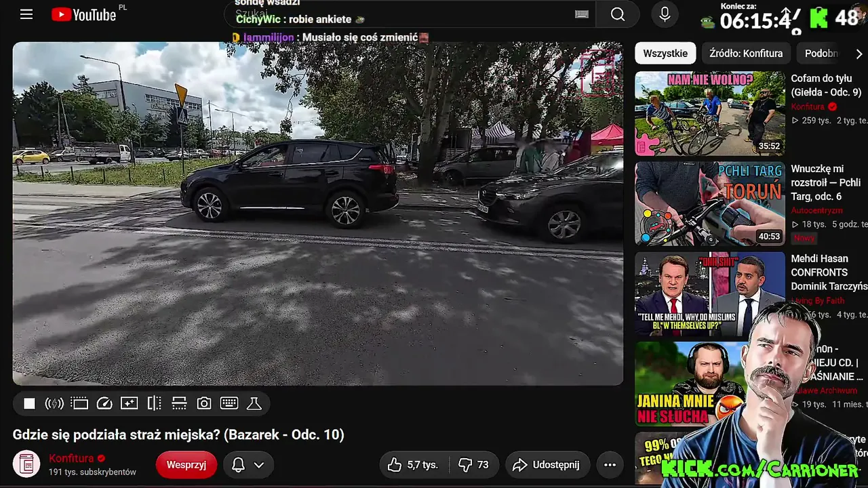The width and height of the screenshot is (868, 488).
Task: Open video titled Wnuczkę mi rozstroił
Action: pos(826,182)
